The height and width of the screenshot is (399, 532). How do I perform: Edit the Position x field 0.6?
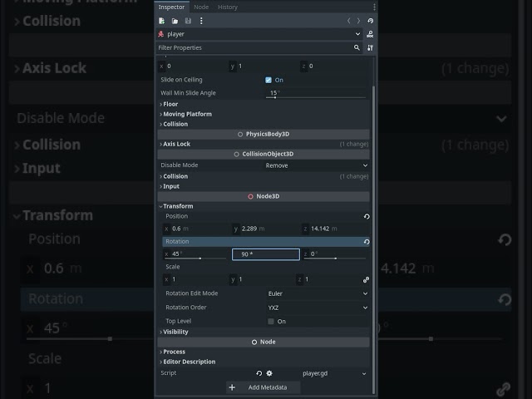pyautogui.click(x=196, y=229)
